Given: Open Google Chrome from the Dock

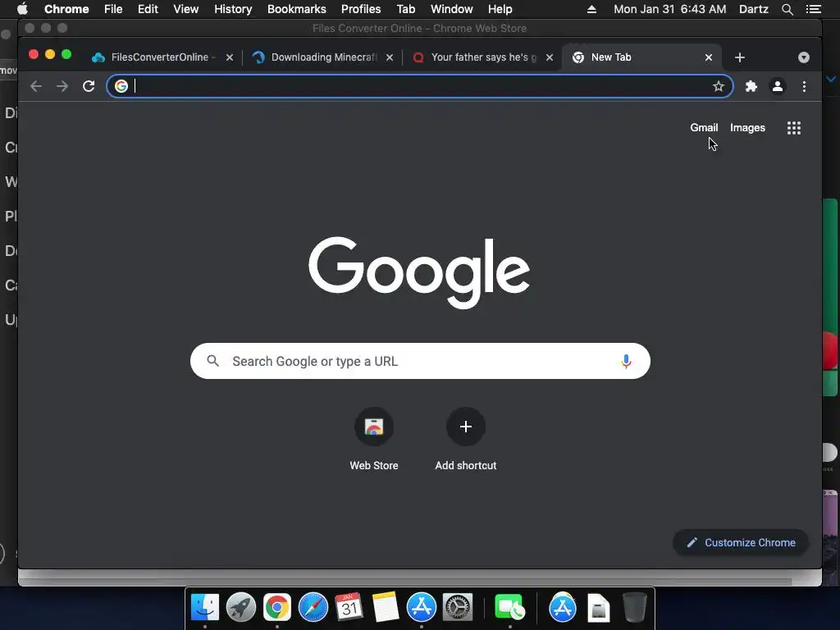Looking at the screenshot, I should tap(277, 608).
